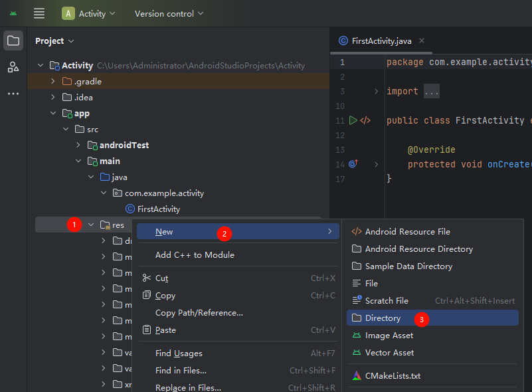The image size is (532, 392).
Task: Open the Version control dropdown
Action: click(169, 13)
